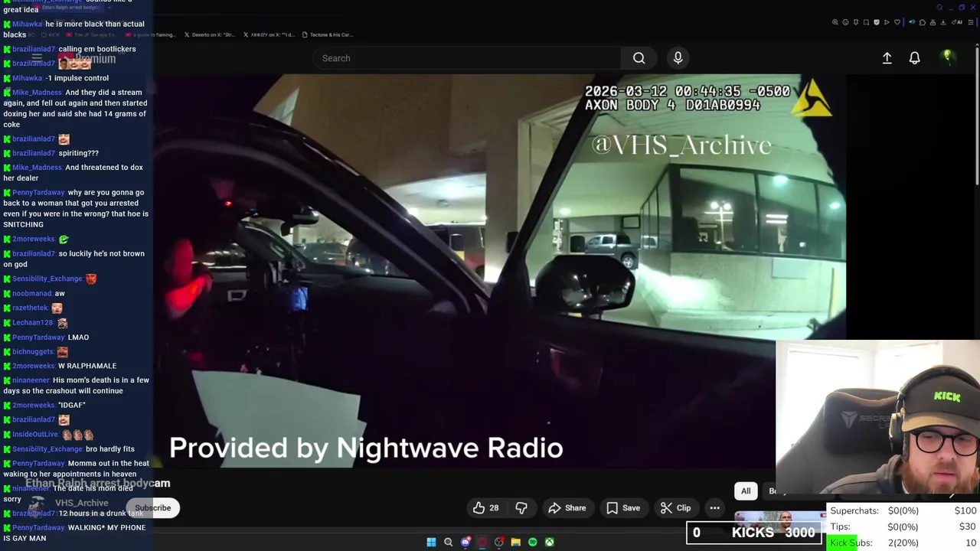Click the YouTube search magnifier button
Screen dimensions: 980x551
point(639,58)
